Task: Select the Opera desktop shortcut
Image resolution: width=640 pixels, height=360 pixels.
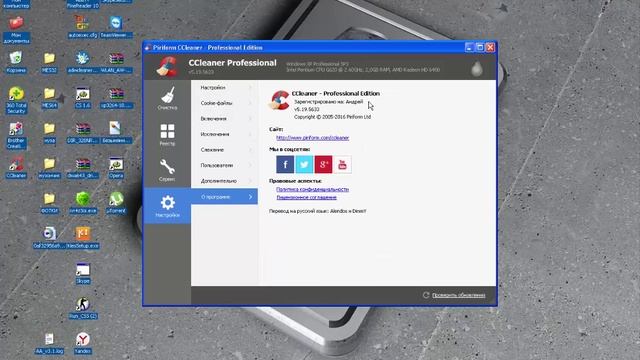Action: point(116,167)
